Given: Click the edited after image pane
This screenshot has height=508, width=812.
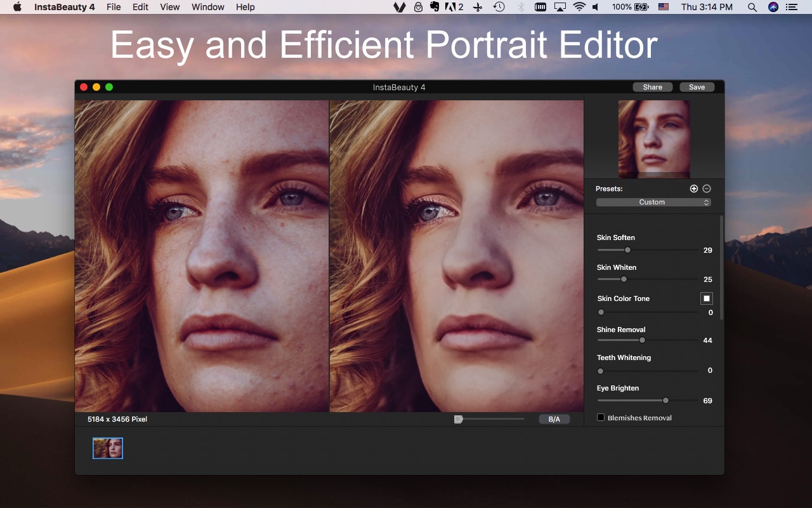Looking at the screenshot, I should [457, 256].
